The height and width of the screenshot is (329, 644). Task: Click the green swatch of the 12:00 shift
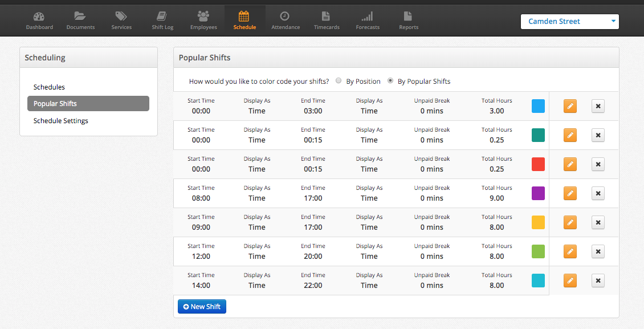[538, 251]
